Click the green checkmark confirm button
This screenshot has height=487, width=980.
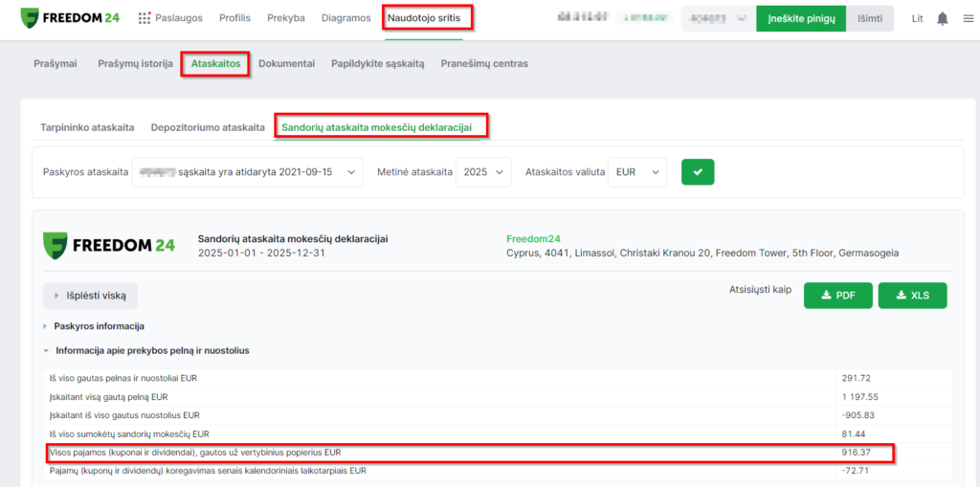[x=698, y=172]
